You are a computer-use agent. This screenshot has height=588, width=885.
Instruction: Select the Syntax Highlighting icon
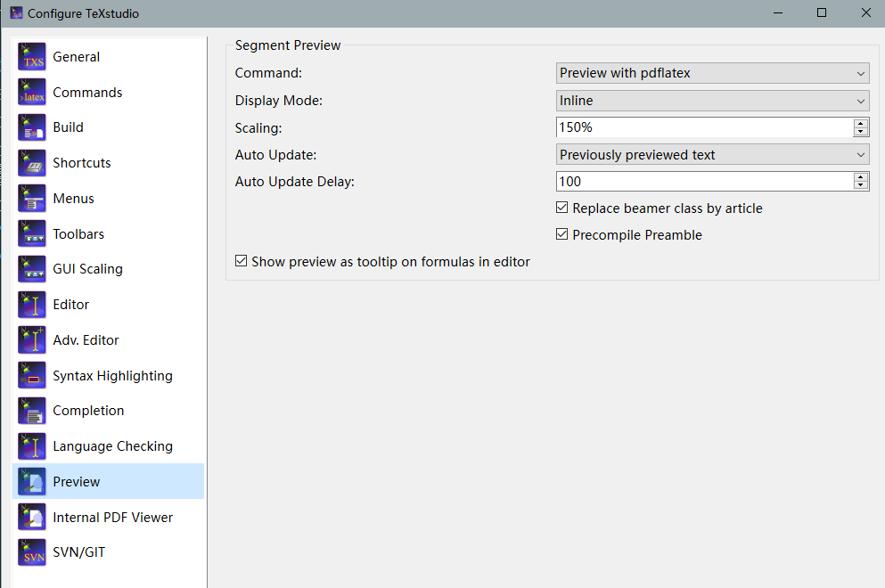tap(32, 376)
